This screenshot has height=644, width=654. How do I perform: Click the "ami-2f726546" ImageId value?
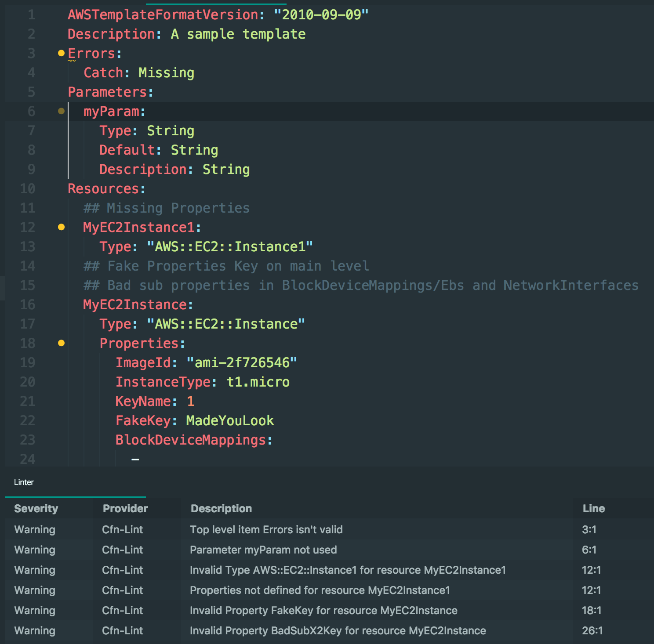[x=242, y=362]
